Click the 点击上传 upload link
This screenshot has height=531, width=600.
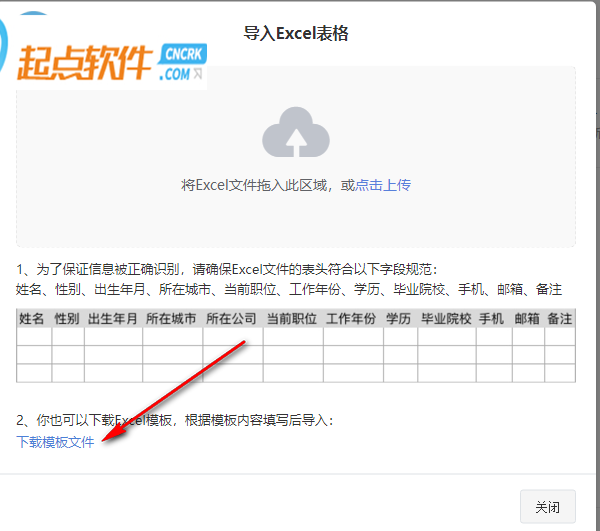pyautogui.click(x=383, y=185)
